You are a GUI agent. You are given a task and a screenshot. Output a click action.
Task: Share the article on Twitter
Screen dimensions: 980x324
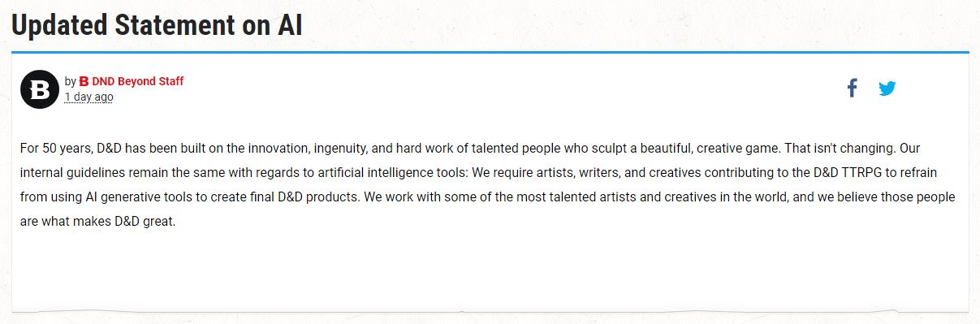(887, 89)
